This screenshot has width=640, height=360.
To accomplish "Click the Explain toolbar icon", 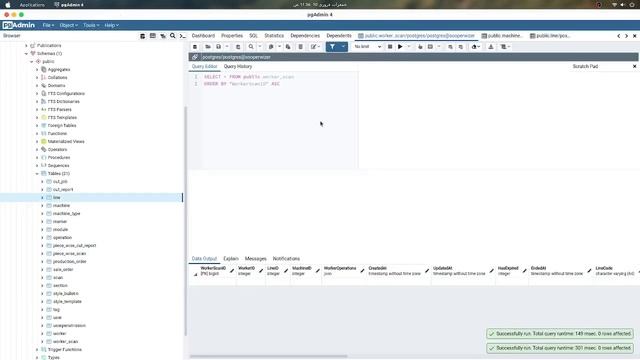I will point(420,47).
